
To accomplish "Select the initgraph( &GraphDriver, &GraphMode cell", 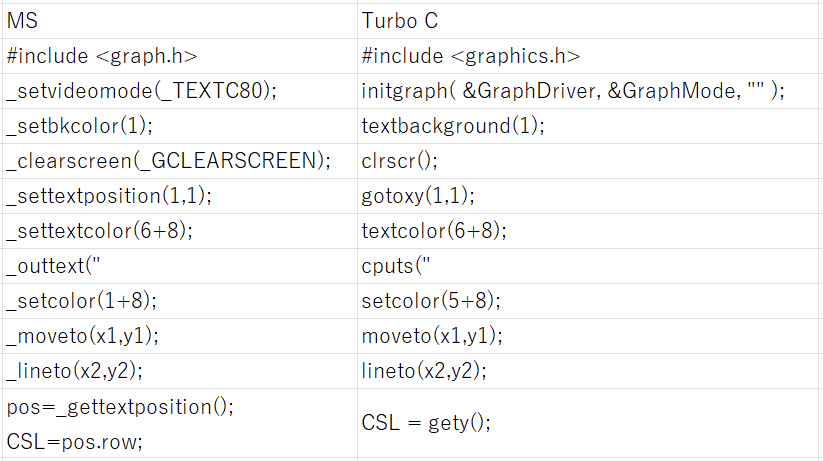I will click(x=588, y=91).
